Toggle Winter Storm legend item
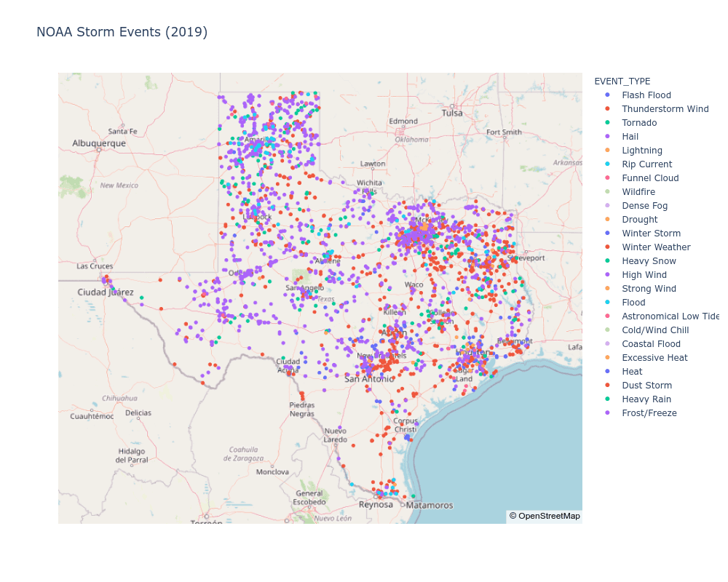This screenshot has height=582, width=728. 651,234
